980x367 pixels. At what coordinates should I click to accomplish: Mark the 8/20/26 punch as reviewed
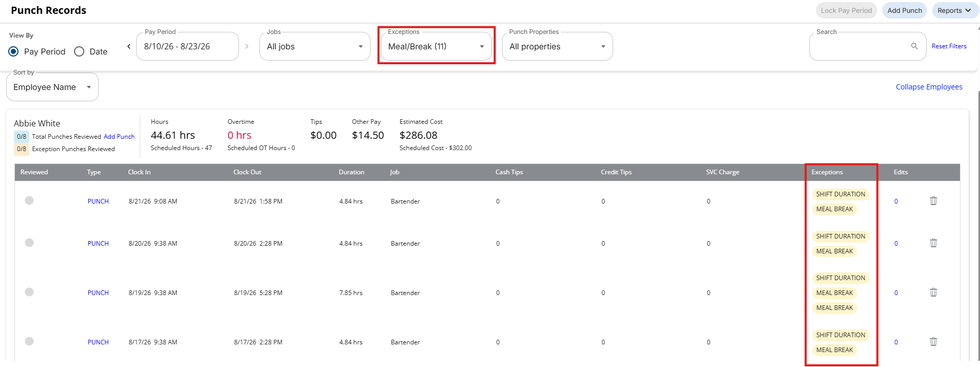(x=29, y=243)
